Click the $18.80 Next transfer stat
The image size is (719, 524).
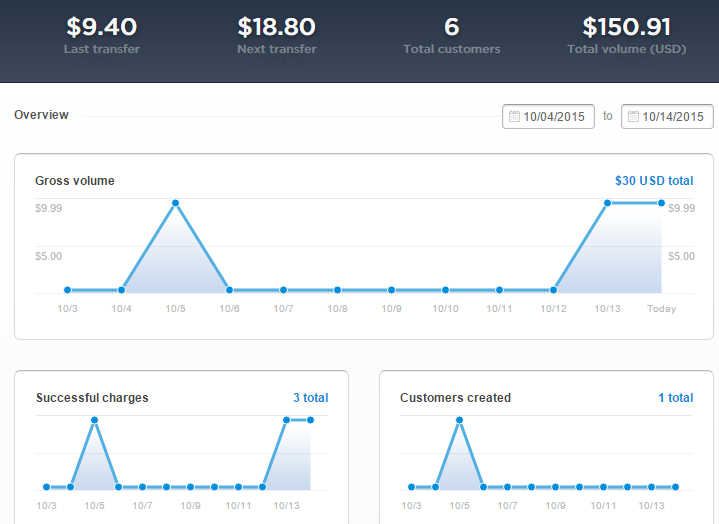pos(277,35)
